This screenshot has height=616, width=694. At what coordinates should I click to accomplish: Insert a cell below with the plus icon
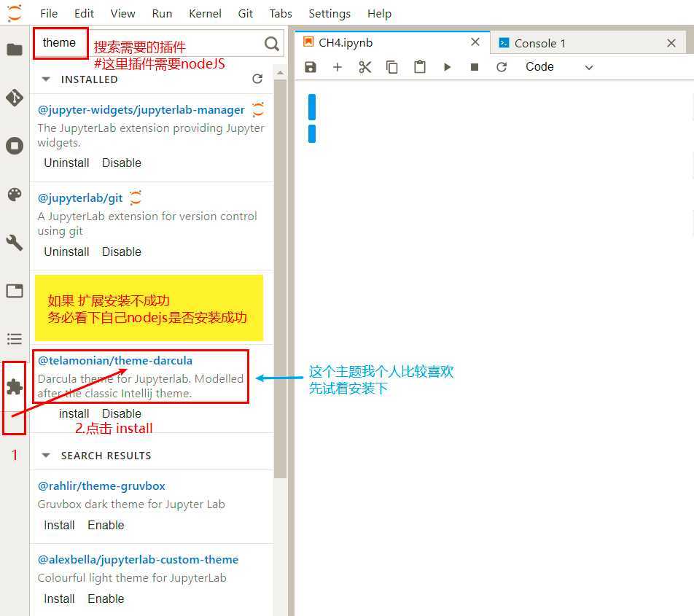click(x=338, y=67)
